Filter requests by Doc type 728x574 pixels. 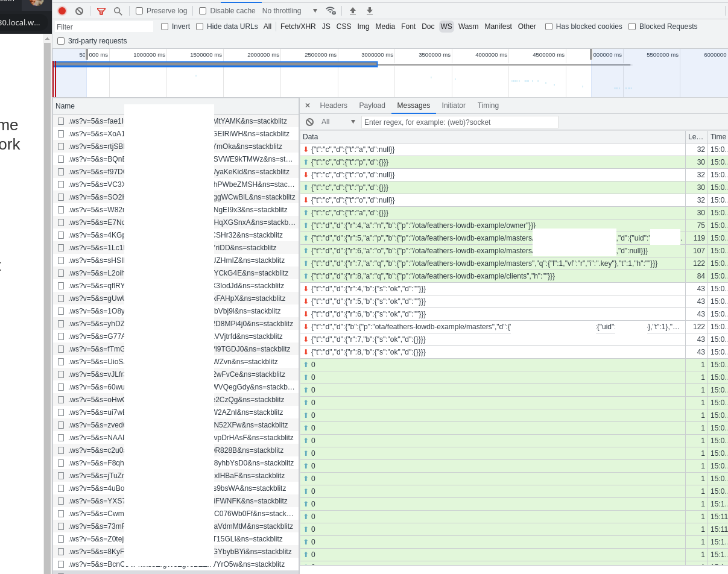pos(428,27)
